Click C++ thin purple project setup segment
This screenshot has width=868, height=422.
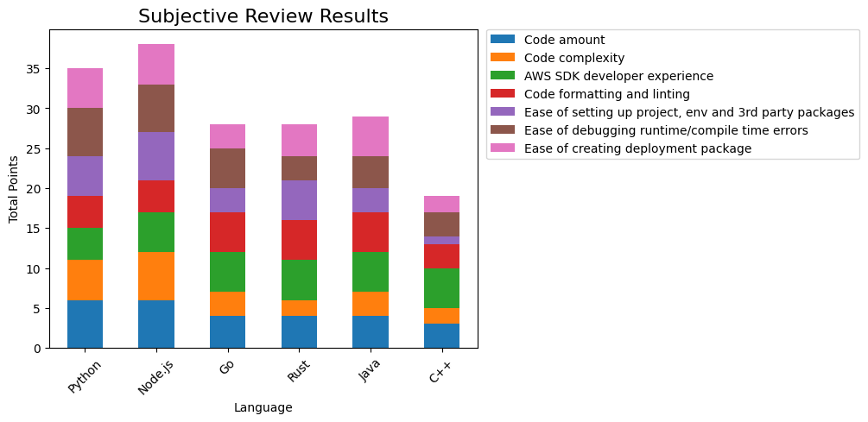(x=441, y=240)
